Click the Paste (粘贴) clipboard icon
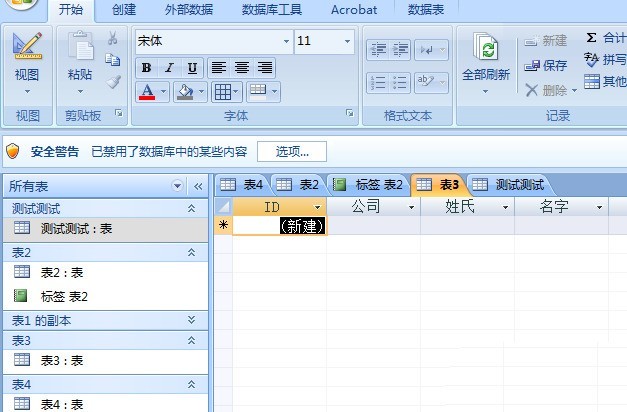627x412 pixels. [x=79, y=50]
